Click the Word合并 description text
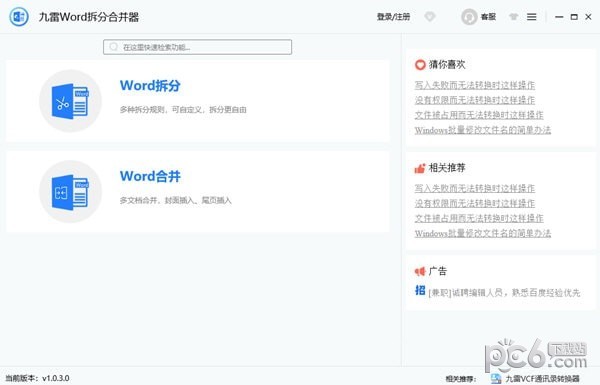The width and height of the screenshot is (600, 385). coord(176,200)
